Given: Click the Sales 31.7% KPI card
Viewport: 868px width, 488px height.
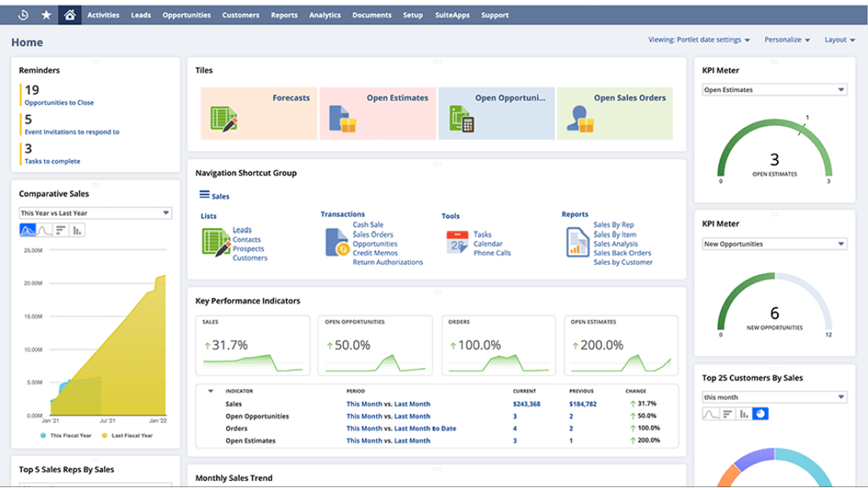Looking at the screenshot, I should [x=253, y=346].
